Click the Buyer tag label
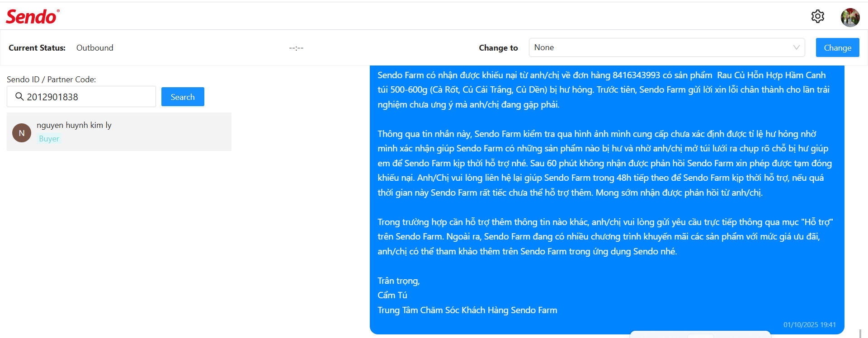Screen dimensions: 868x338 pos(49,139)
